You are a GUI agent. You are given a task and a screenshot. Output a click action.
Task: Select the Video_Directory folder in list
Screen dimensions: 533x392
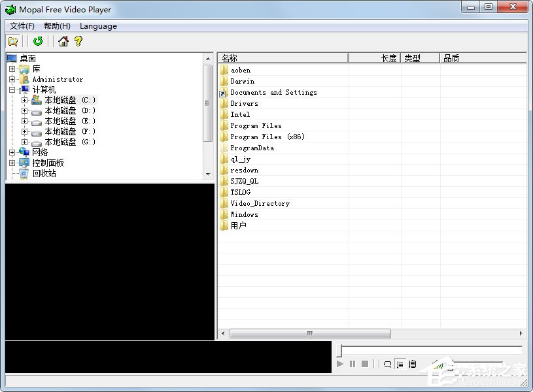point(260,203)
